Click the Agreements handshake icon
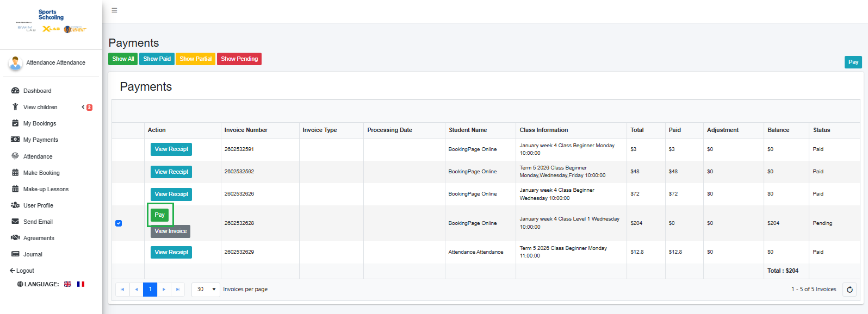The height and width of the screenshot is (314, 868). click(15, 238)
